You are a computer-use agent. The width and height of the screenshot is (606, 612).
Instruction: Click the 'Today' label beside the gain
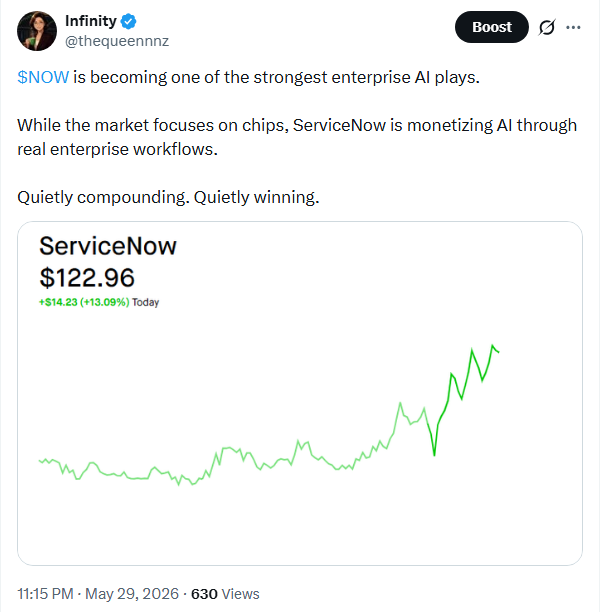click(x=146, y=302)
